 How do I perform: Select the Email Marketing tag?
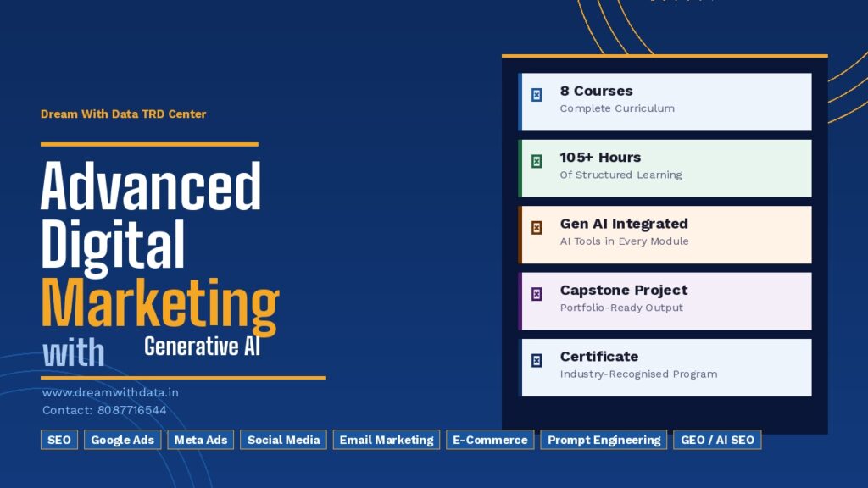click(387, 440)
